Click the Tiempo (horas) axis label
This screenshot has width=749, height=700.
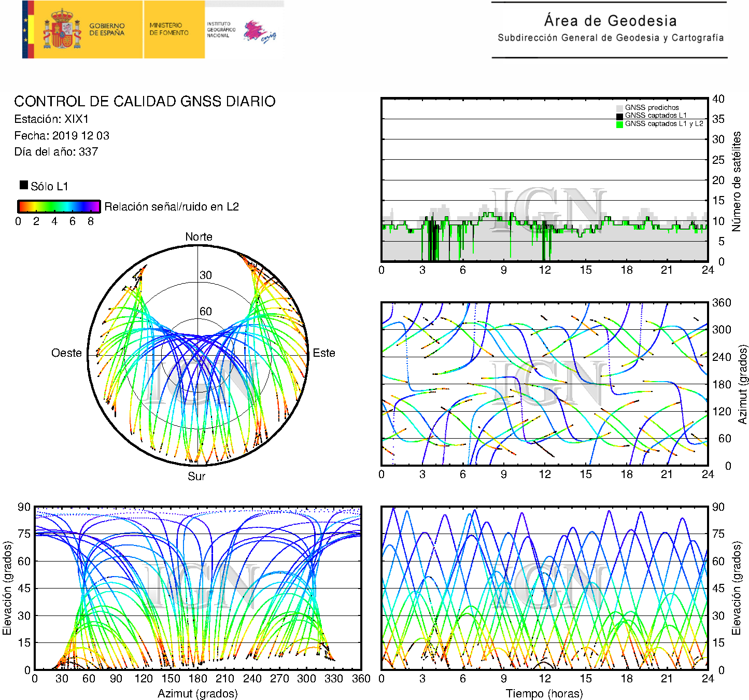coord(544,694)
